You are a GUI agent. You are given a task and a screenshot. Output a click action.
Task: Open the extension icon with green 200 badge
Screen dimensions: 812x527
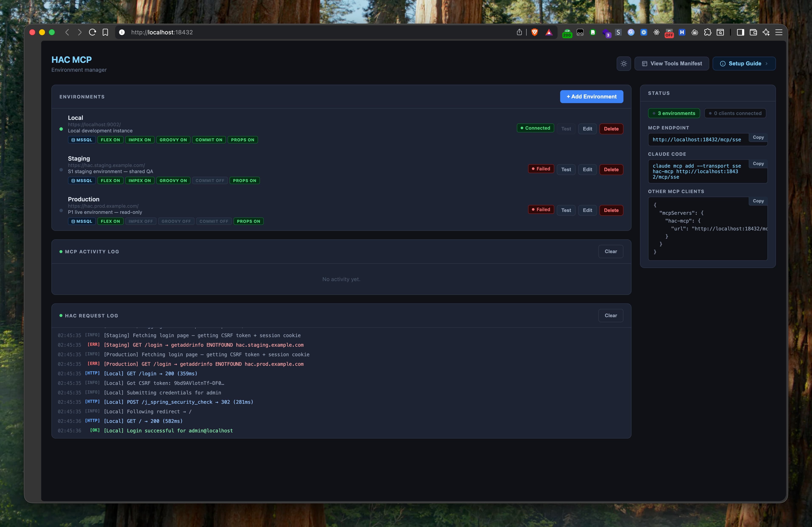pos(567,33)
